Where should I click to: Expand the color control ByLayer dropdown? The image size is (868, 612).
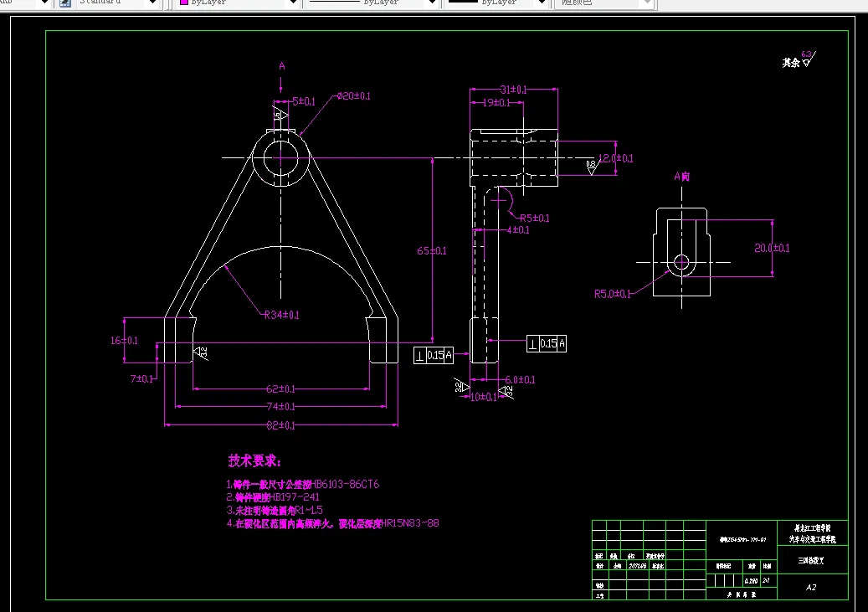(x=294, y=3)
